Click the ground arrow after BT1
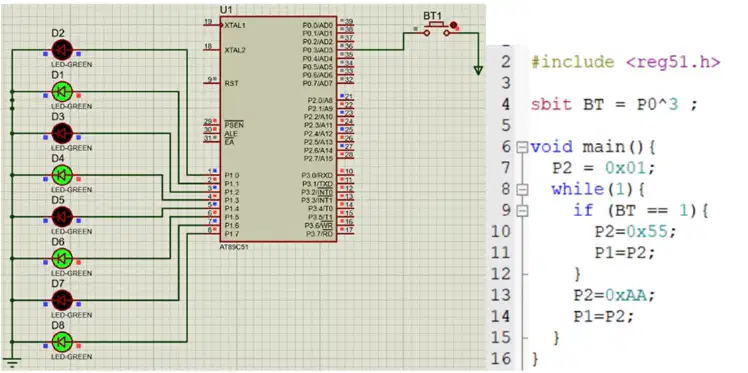This screenshot has width=748, height=373. point(478,71)
